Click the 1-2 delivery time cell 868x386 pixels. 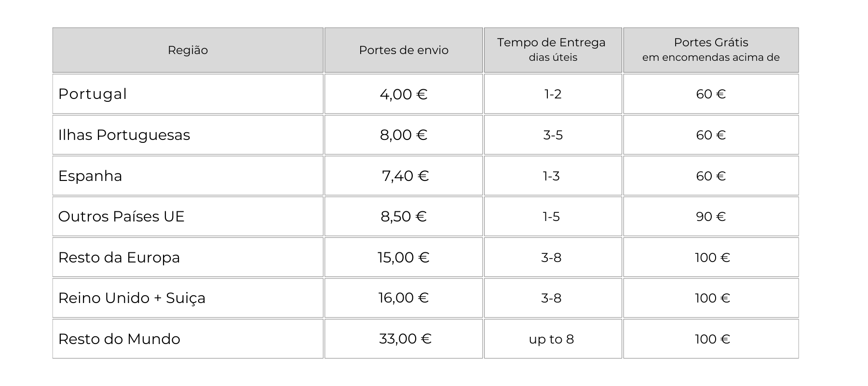click(x=553, y=94)
